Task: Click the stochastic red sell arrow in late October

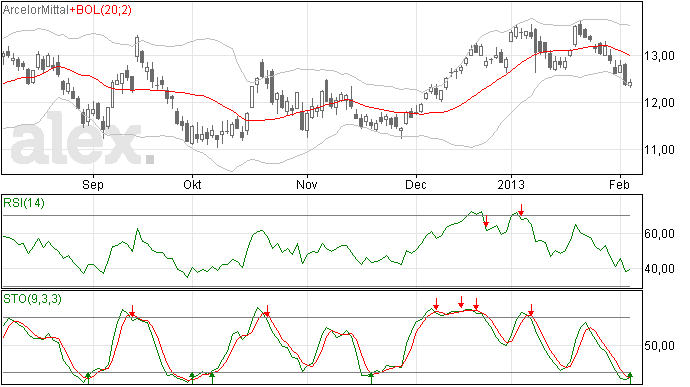Action: [x=267, y=311]
